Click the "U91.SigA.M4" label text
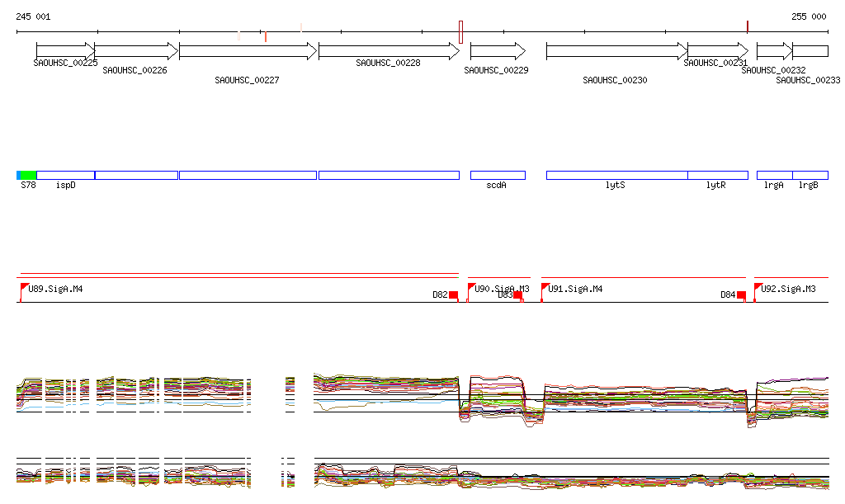Screen dimensions: 845x504 click(x=575, y=290)
